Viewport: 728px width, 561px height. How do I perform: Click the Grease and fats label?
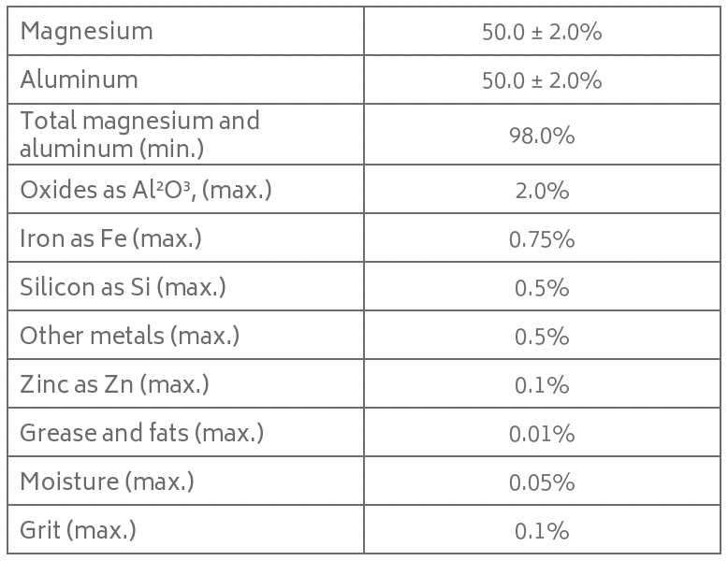click(141, 433)
